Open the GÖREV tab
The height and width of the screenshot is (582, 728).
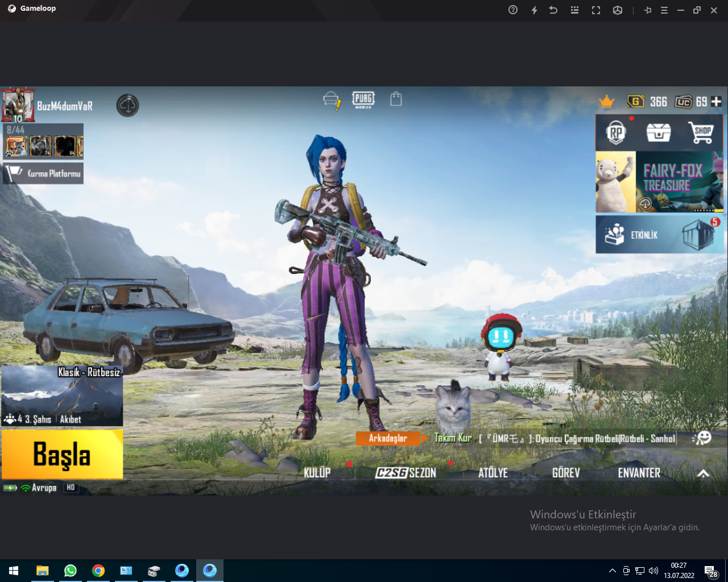[566, 473]
